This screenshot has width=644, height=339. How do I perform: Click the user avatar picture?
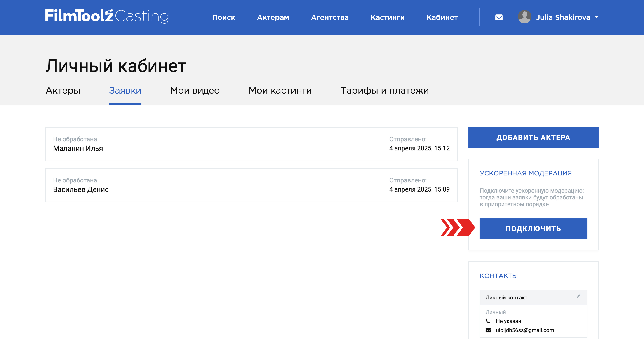[x=524, y=17]
